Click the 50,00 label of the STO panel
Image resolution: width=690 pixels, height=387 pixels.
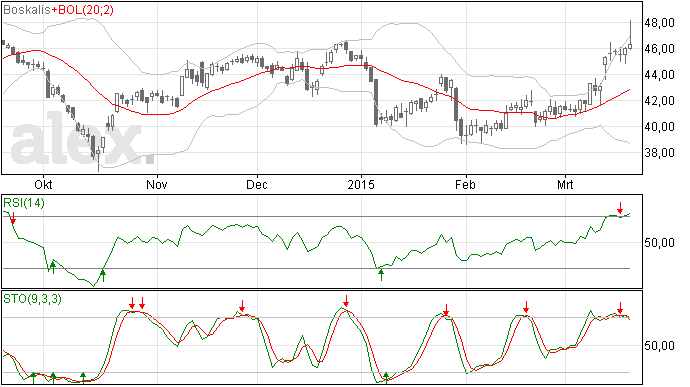point(659,346)
